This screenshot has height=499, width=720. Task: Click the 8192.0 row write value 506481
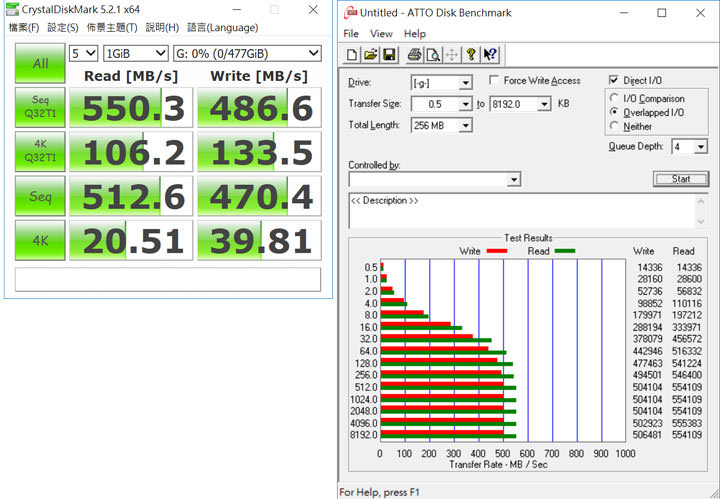647,435
